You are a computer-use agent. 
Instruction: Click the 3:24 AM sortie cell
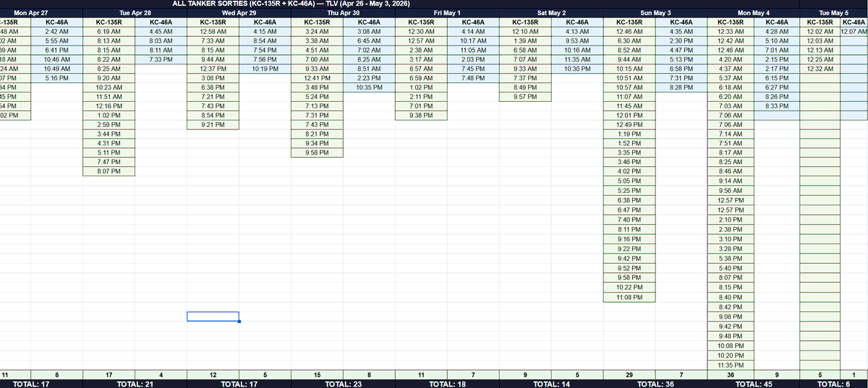(318, 32)
